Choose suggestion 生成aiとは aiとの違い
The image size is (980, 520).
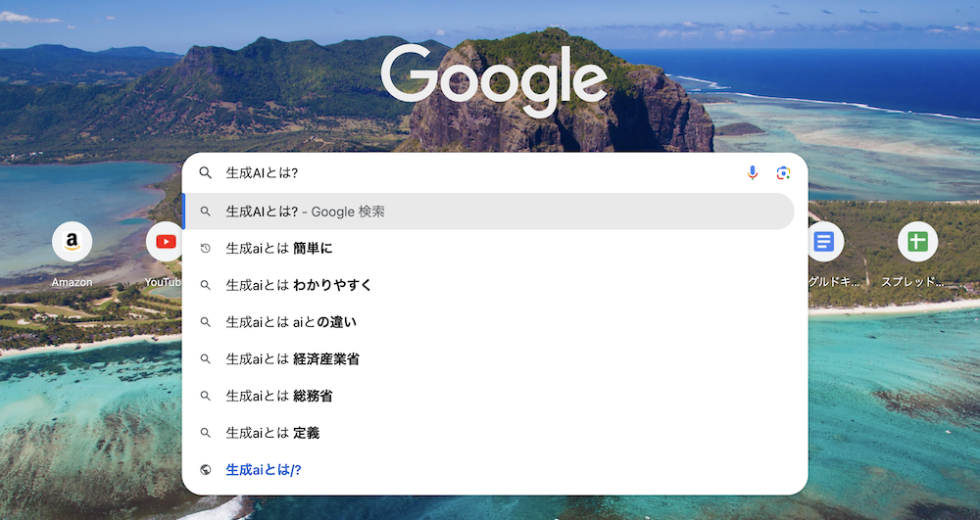pyautogui.click(x=489, y=322)
